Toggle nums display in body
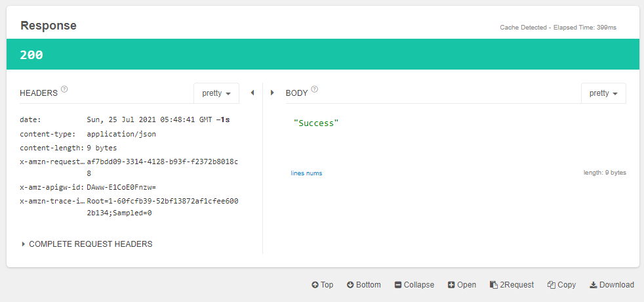644x302 pixels. tap(315, 173)
